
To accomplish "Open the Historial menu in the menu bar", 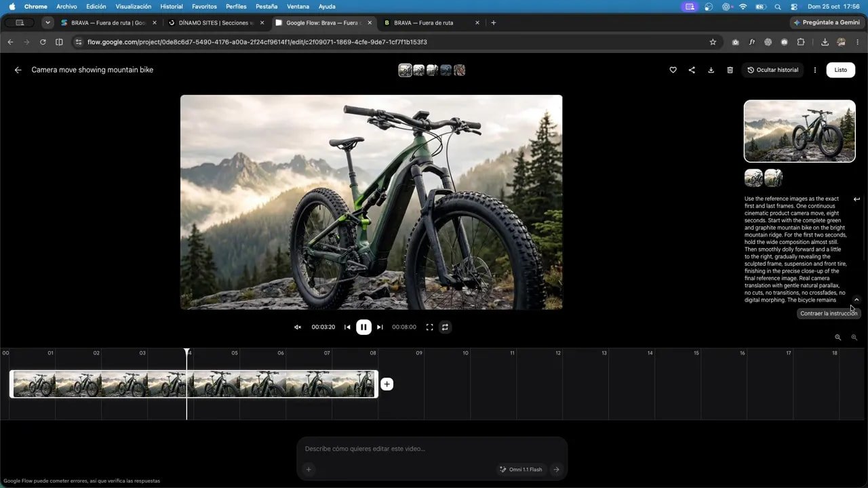I will [172, 6].
